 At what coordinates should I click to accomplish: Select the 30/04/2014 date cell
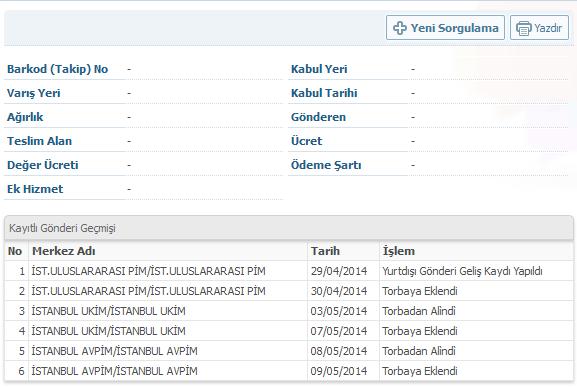[339, 291]
